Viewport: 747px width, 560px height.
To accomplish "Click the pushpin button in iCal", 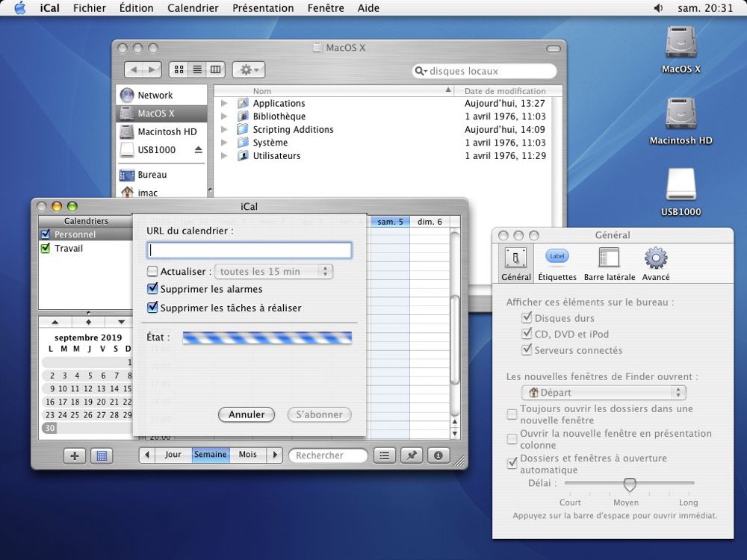I will [x=412, y=455].
